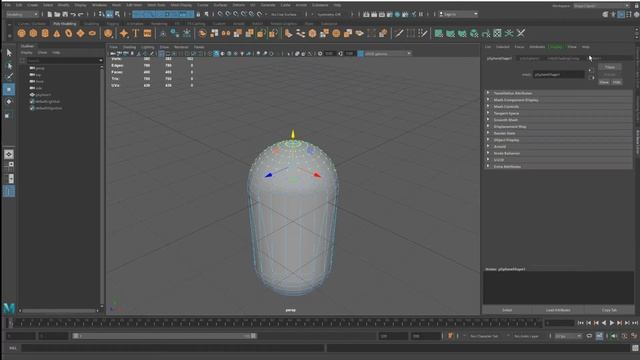Viewport: 640px width, 360px height.
Task: Click the Select button in Attribute Editor
Action: pos(507,310)
